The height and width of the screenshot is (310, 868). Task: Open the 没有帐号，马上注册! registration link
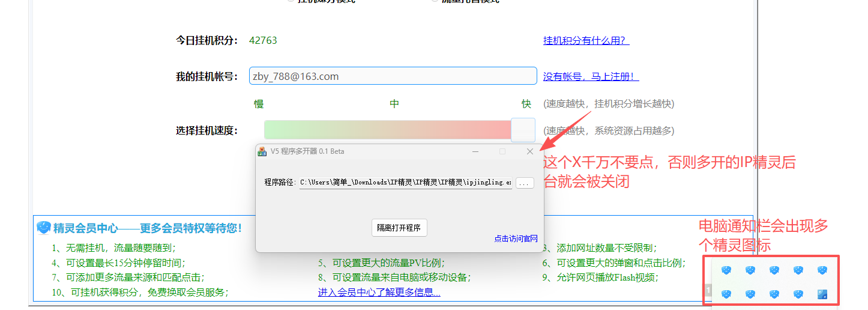click(x=591, y=76)
